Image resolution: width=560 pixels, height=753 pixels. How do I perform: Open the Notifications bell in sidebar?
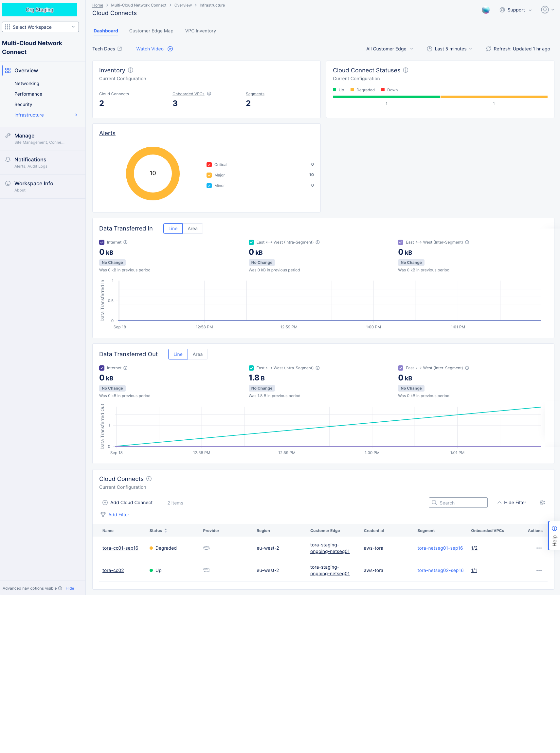(8, 159)
